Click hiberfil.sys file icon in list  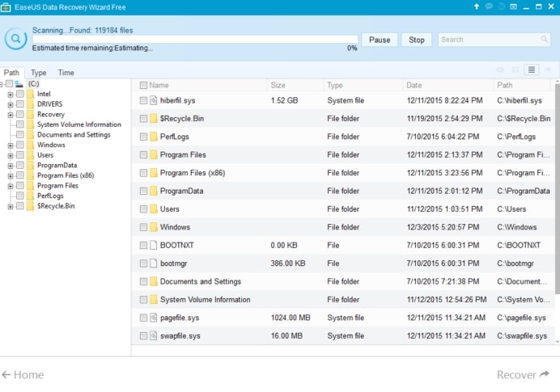point(153,100)
